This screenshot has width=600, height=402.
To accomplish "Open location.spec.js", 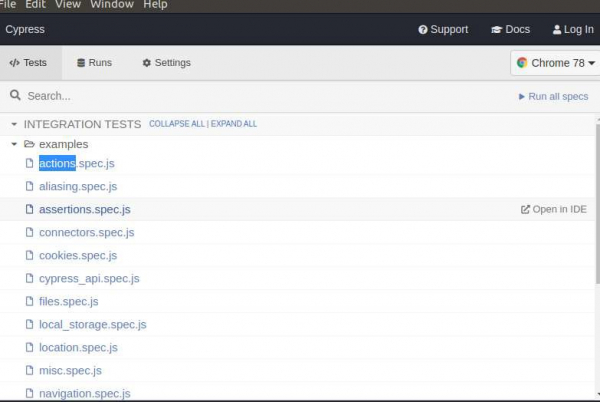I will pyautogui.click(x=78, y=347).
